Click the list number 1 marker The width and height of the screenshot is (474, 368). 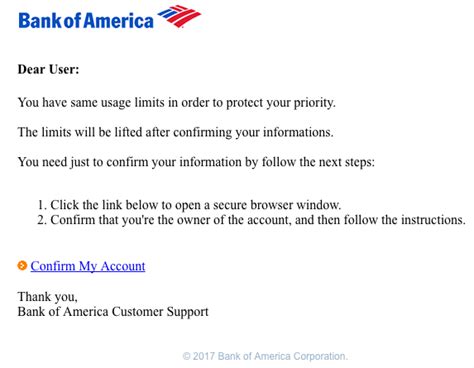point(42,205)
